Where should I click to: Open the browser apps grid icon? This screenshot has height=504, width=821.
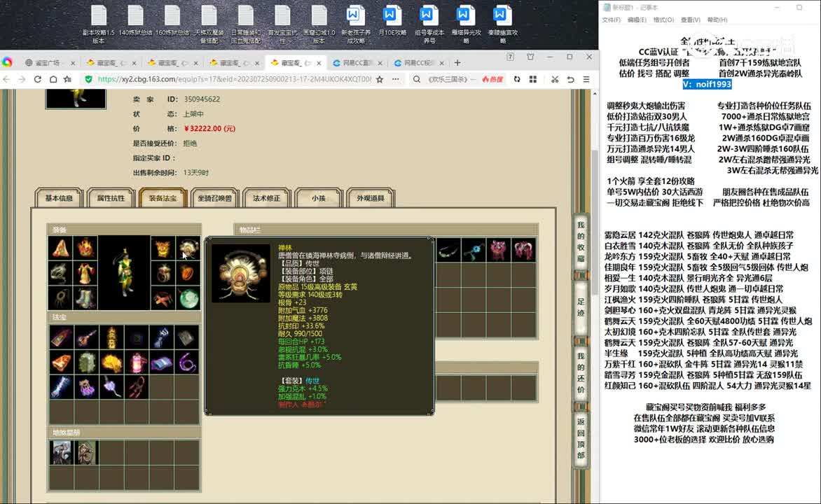pos(533,79)
